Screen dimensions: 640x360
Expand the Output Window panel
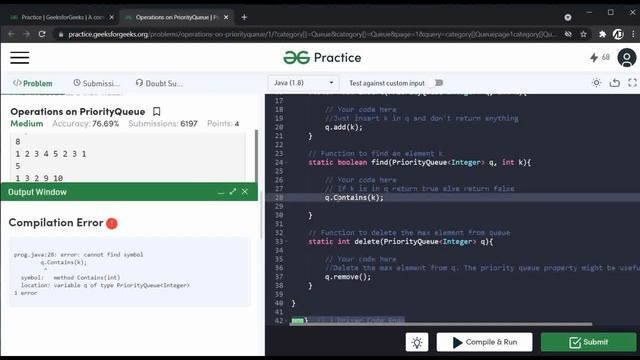(x=233, y=191)
